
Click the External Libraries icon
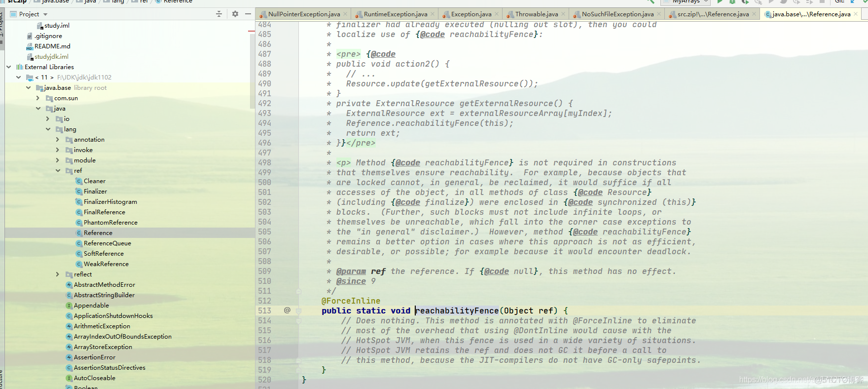click(20, 67)
